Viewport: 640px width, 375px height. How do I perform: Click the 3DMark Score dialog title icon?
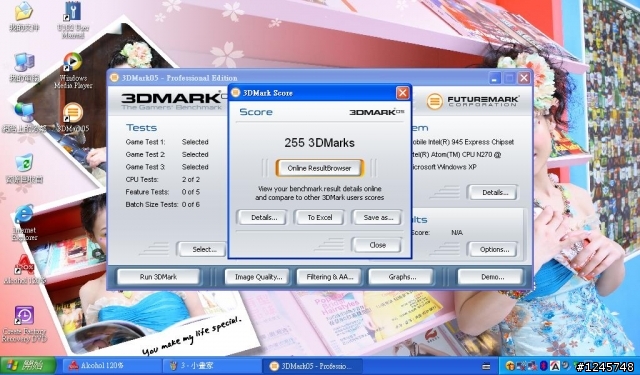point(236,93)
